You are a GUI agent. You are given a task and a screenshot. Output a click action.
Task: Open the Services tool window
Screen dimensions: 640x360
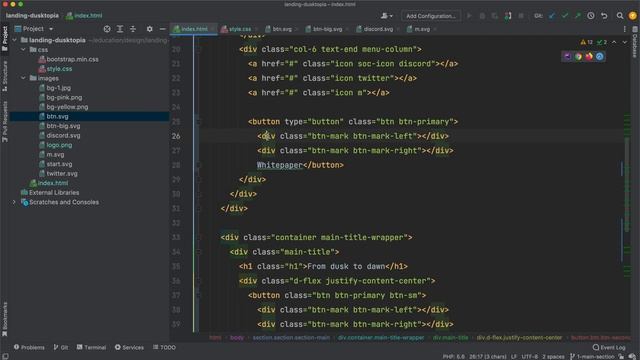[129, 347]
